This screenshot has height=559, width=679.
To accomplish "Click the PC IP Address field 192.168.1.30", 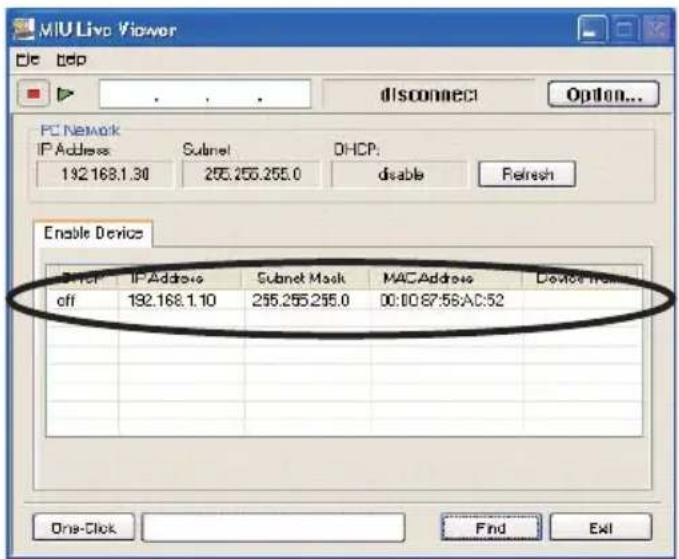I will tap(104, 174).
